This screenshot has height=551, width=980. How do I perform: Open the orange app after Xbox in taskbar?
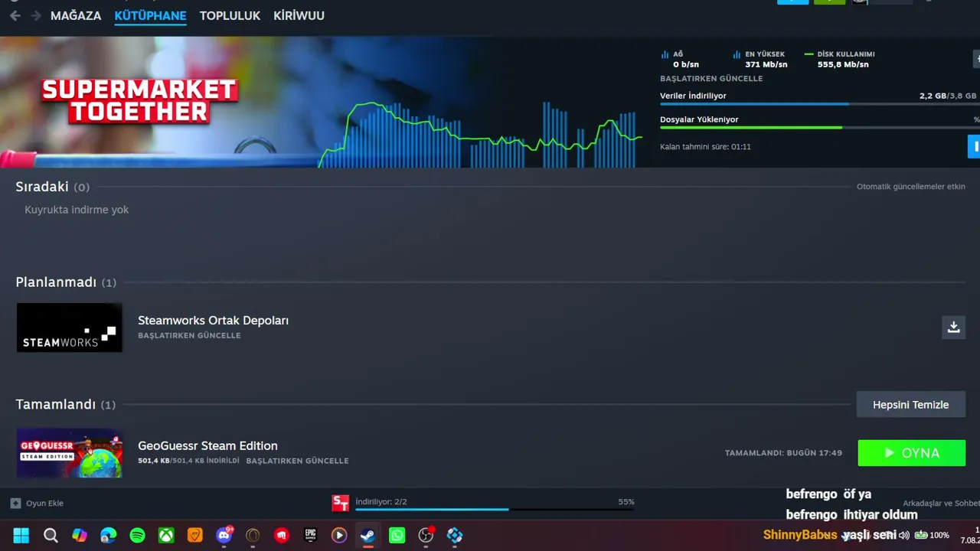[195, 536]
